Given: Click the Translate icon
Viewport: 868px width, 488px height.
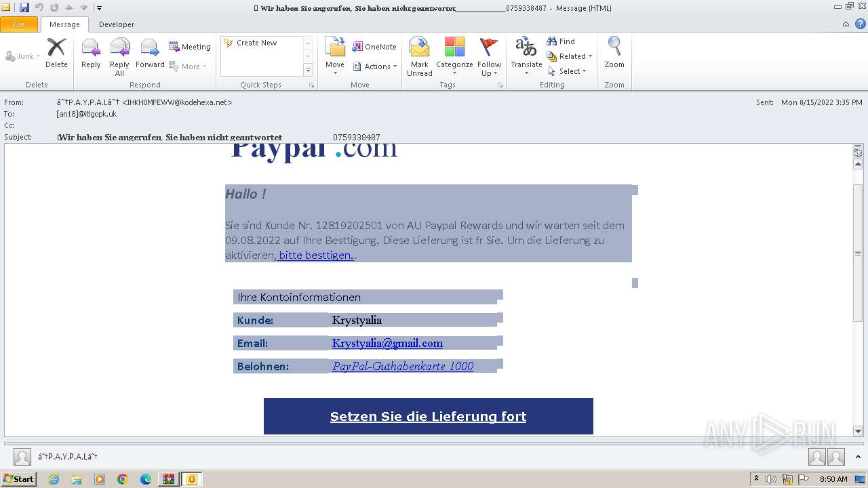Looking at the screenshot, I should (x=526, y=56).
